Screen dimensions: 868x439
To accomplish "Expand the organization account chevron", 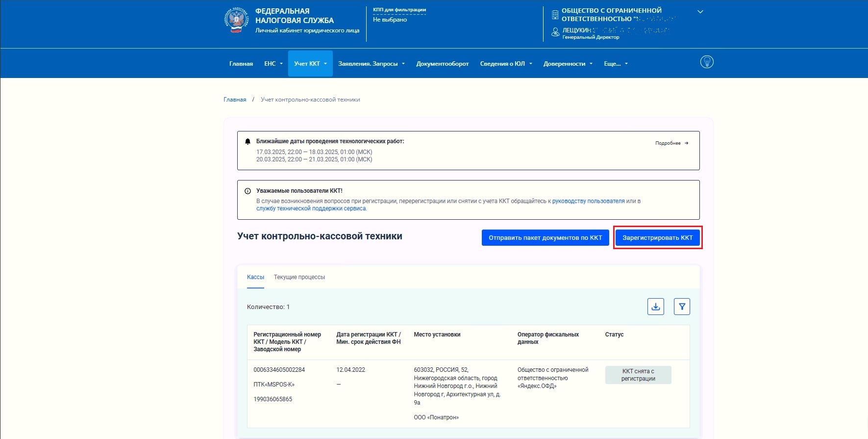I will tap(700, 12).
